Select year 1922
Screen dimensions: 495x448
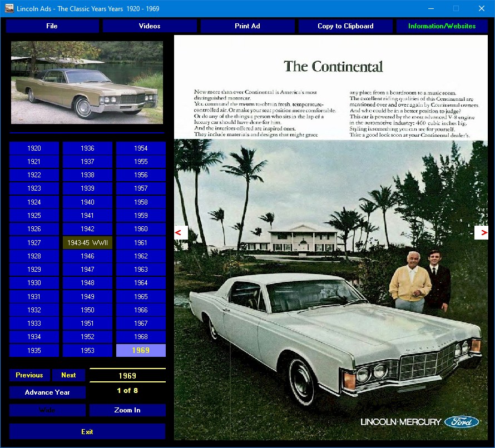coord(34,175)
